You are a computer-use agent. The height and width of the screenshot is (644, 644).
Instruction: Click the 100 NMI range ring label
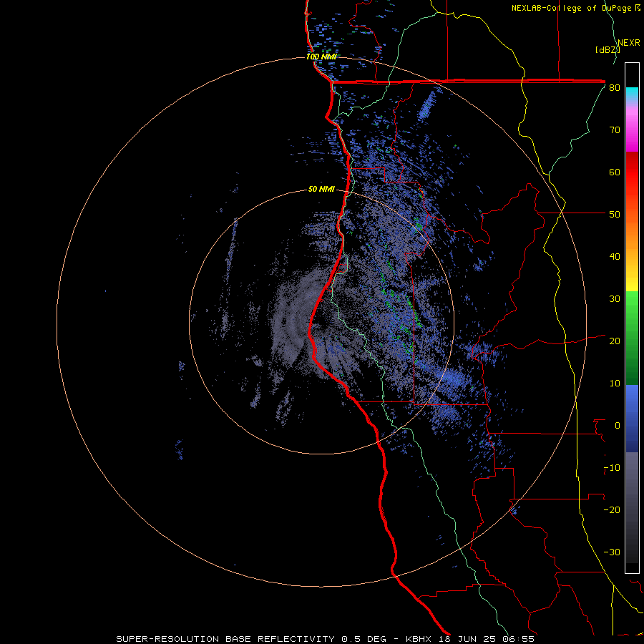[x=321, y=57]
